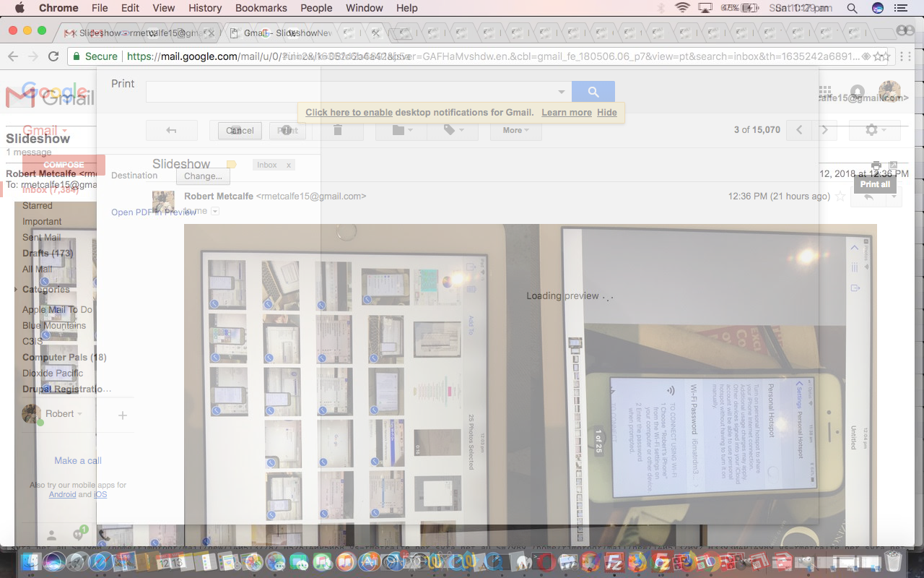Open the People menu
Screen dimensions: 924x578
[x=316, y=8]
